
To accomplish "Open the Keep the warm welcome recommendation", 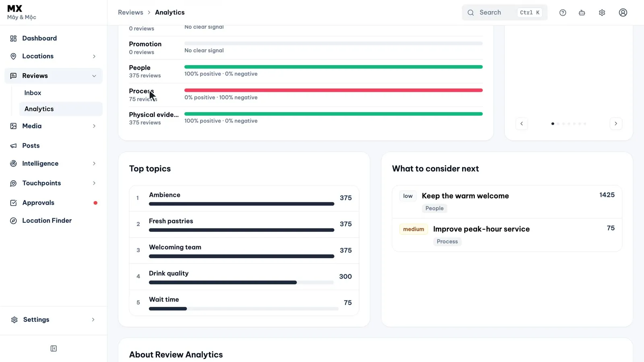I will pyautogui.click(x=507, y=202).
